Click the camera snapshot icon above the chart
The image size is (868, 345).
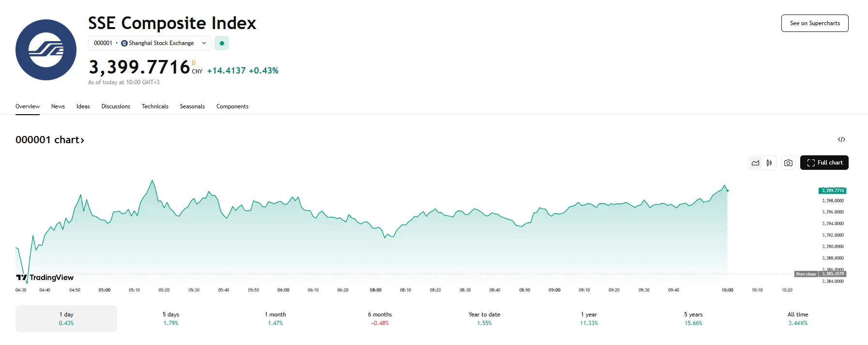pyautogui.click(x=788, y=163)
